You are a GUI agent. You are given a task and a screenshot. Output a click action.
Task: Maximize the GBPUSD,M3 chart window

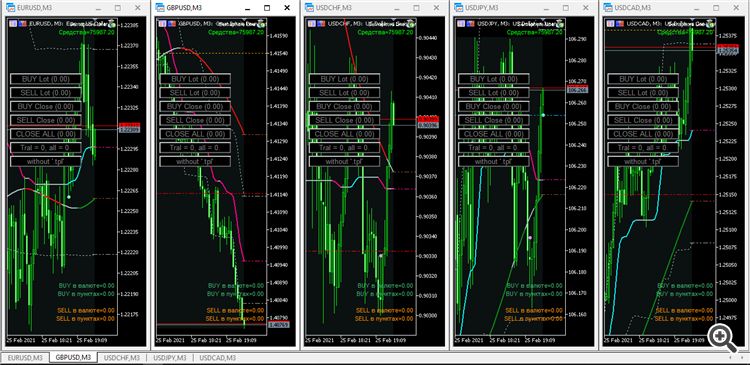pyautogui.click(x=266, y=8)
